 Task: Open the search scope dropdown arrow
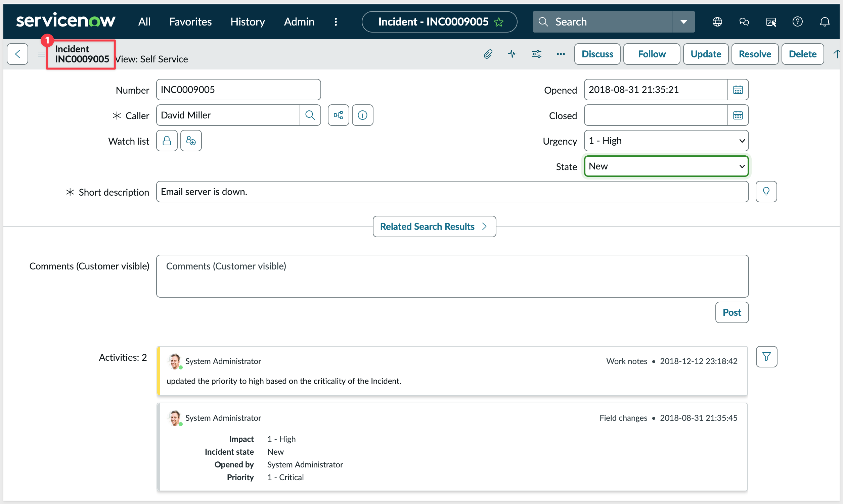coord(683,22)
